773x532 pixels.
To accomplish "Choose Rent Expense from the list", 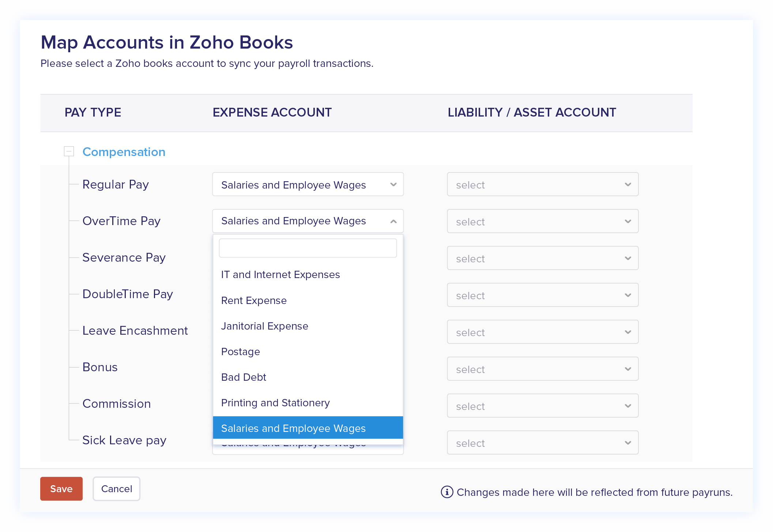I will pyautogui.click(x=254, y=301).
